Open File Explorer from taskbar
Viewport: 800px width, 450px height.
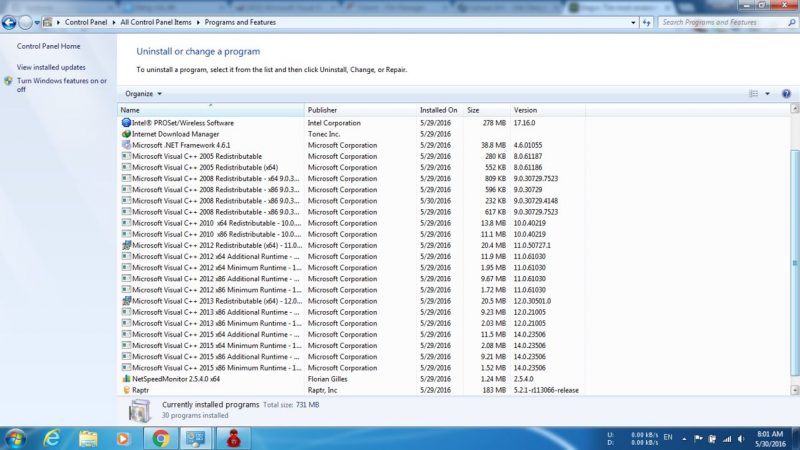pyautogui.click(x=88, y=439)
